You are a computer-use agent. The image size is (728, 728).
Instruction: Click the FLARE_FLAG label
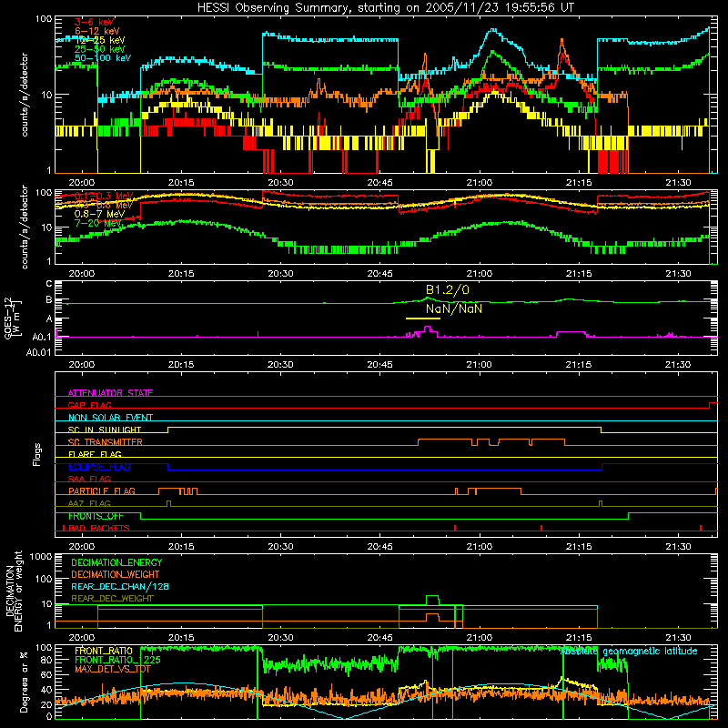[x=95, y=454]
